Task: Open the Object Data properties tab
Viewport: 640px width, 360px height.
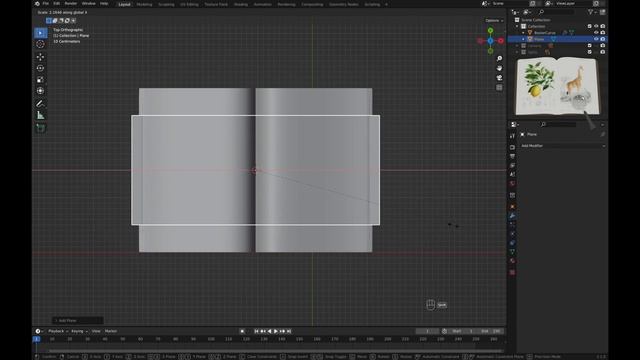Action: click(x=512, y=252)
